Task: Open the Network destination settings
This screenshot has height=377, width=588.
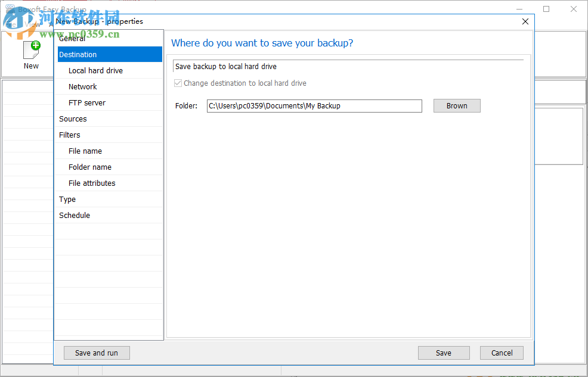Action: point(82,86)
